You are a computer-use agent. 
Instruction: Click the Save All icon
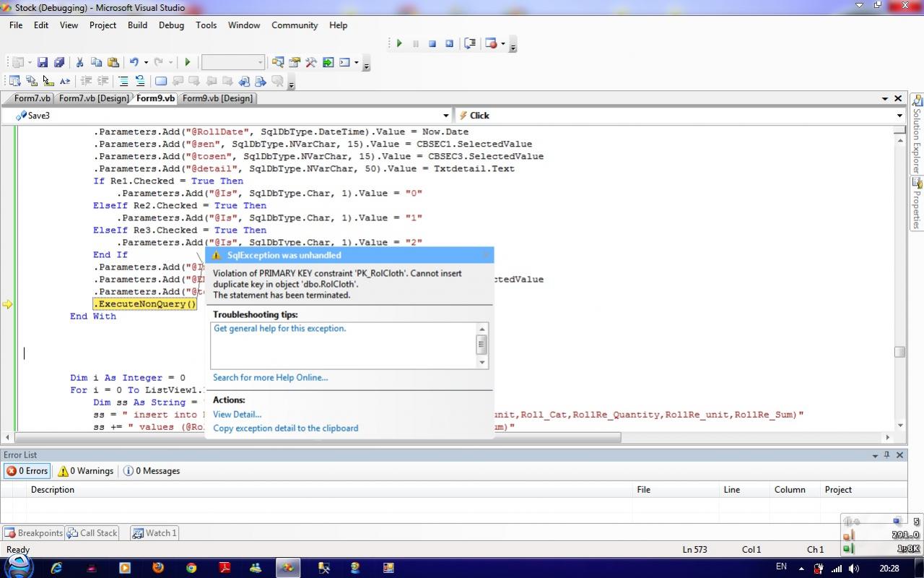tap(59, 63)
